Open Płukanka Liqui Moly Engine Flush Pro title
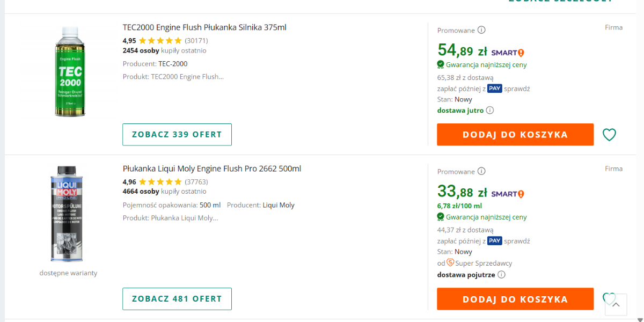Viewport: 644px width, 322px height. 212,169
